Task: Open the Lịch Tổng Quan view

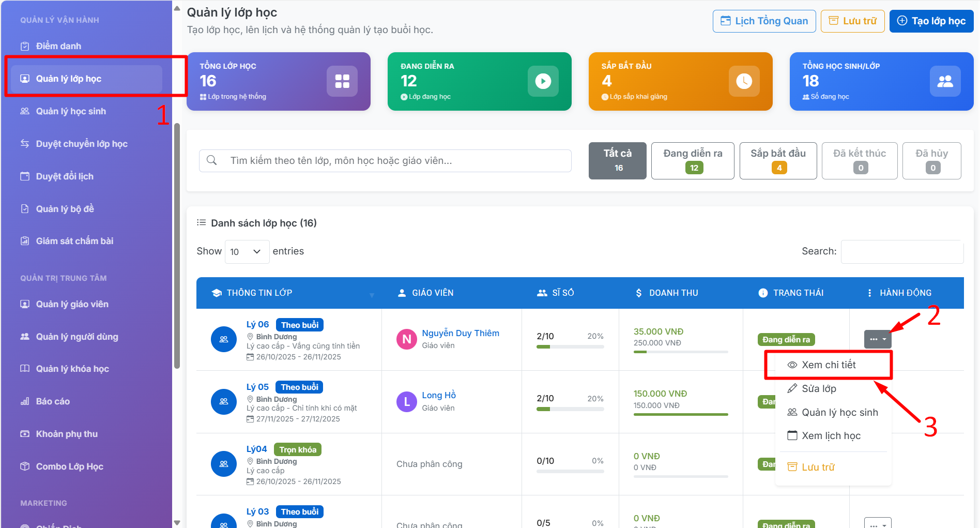Action: coord(764,21)
